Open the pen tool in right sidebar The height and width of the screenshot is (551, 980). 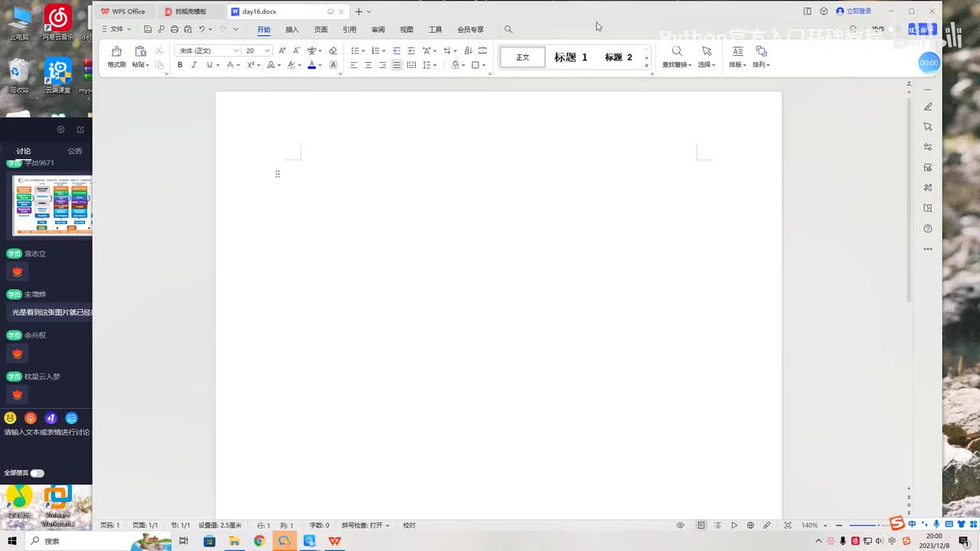click(x=928, y=106)
